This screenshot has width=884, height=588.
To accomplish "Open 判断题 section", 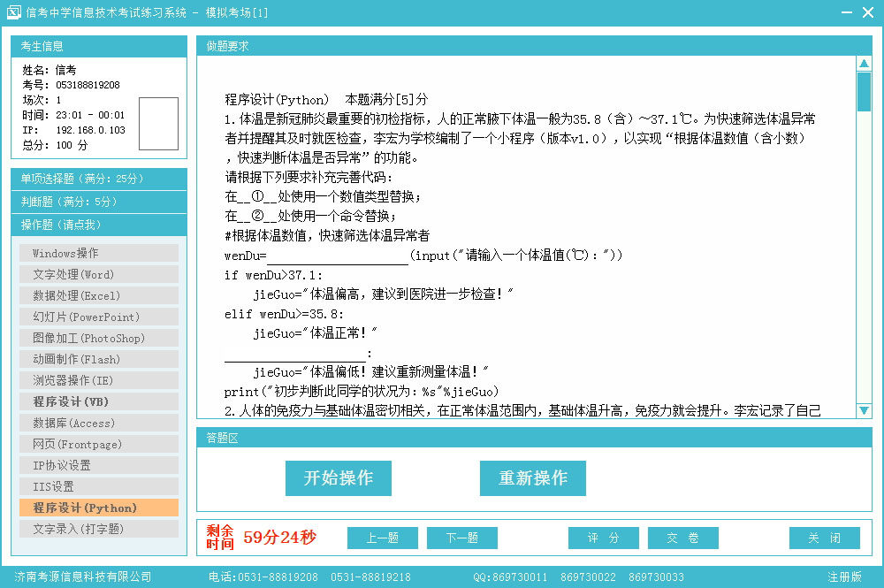I will point(99,202).
